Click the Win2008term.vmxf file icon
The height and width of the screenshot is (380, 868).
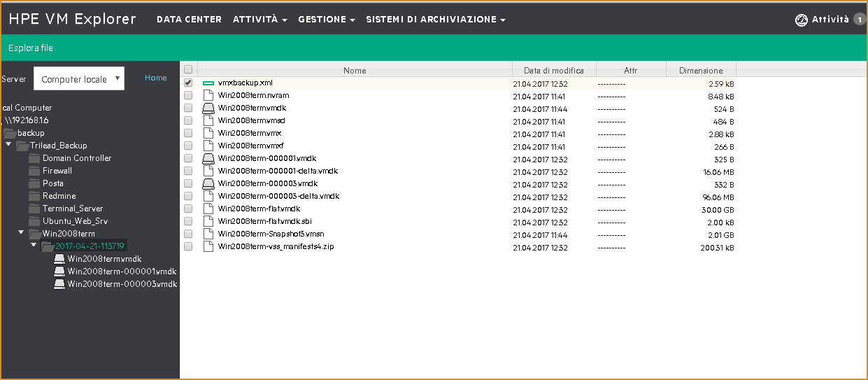208,146
